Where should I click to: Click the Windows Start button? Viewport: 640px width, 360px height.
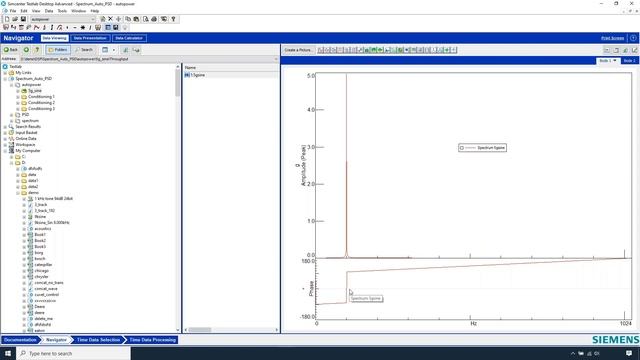(8, 353)
